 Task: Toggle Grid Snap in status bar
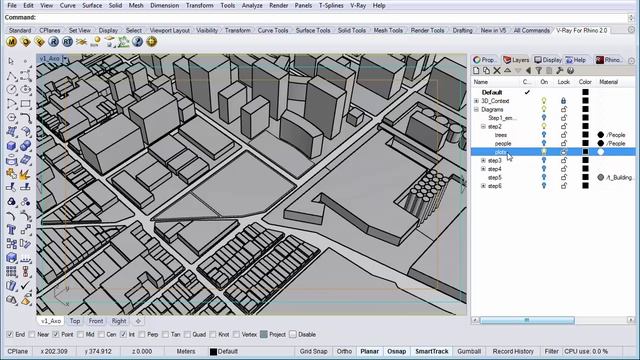click(x=313, y=351)
